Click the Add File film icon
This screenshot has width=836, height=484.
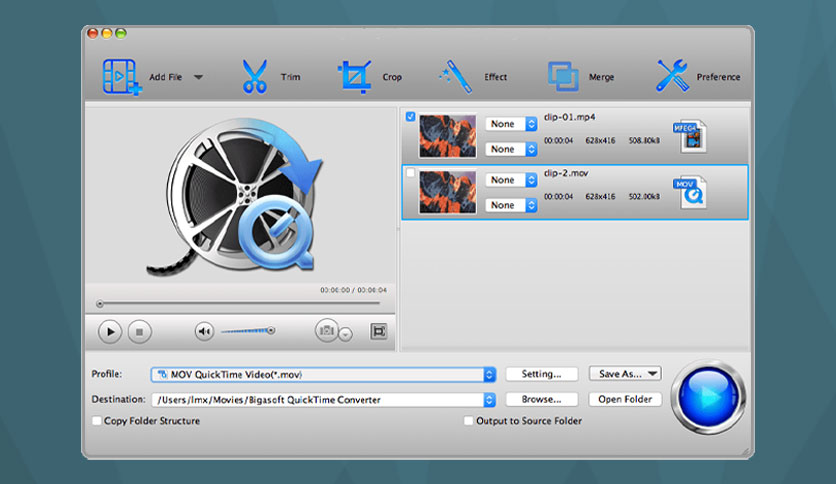coord(122,77)
